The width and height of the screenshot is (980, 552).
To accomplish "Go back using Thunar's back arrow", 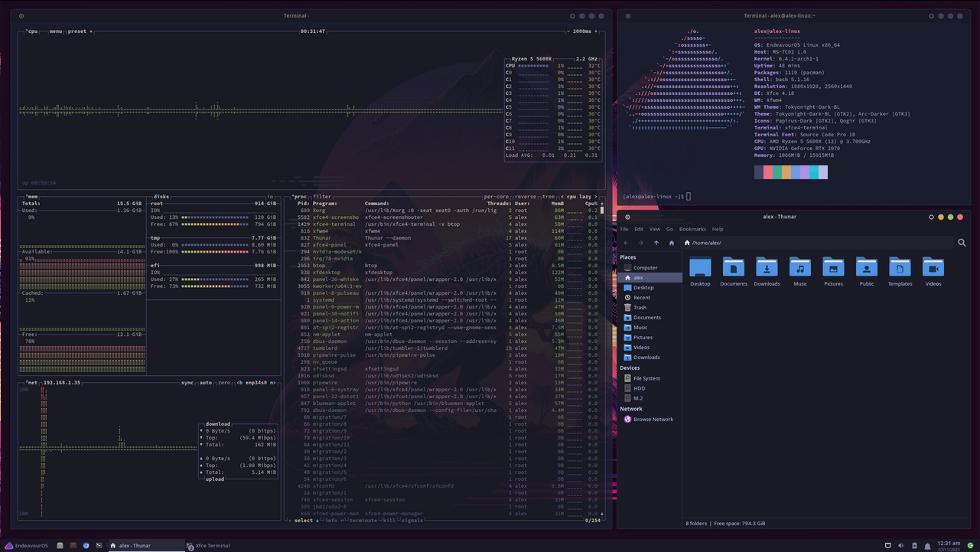I will pos(626,243).
